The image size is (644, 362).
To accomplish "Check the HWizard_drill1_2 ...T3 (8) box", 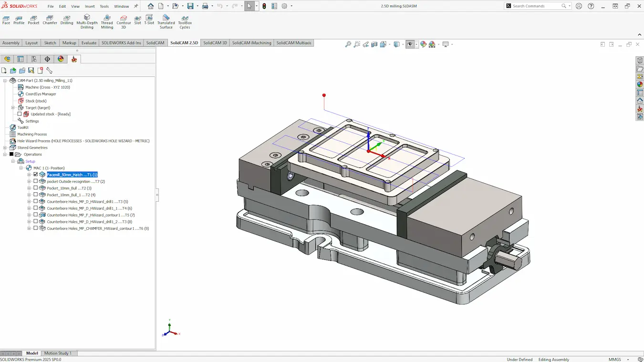I will click(35, 221).
